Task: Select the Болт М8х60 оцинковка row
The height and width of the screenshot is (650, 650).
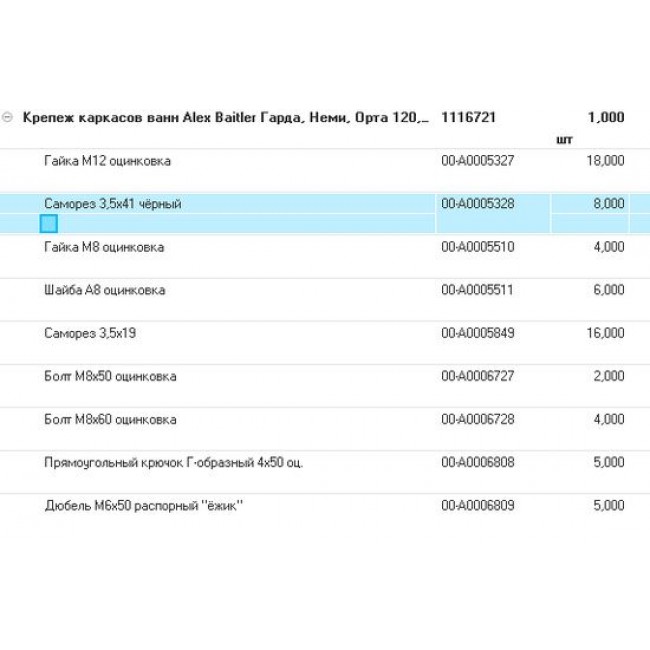Action: (110, 420)
